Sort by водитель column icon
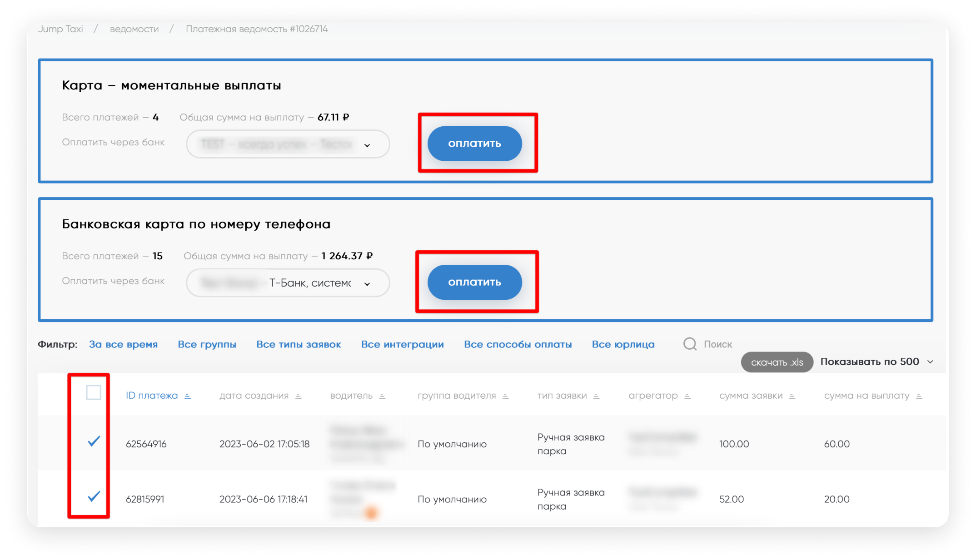This screenshot has width=976, height=560. coord(382,396)
